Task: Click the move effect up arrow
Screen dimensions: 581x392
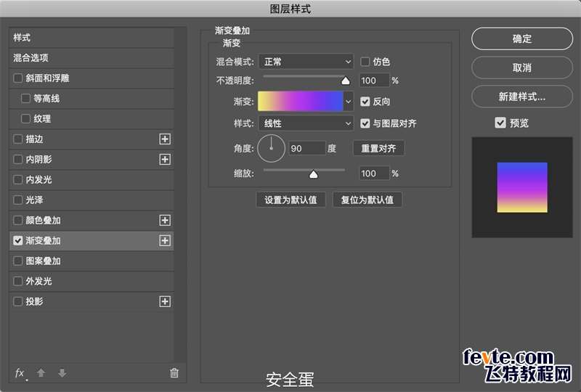Action: tap(41, 372)
